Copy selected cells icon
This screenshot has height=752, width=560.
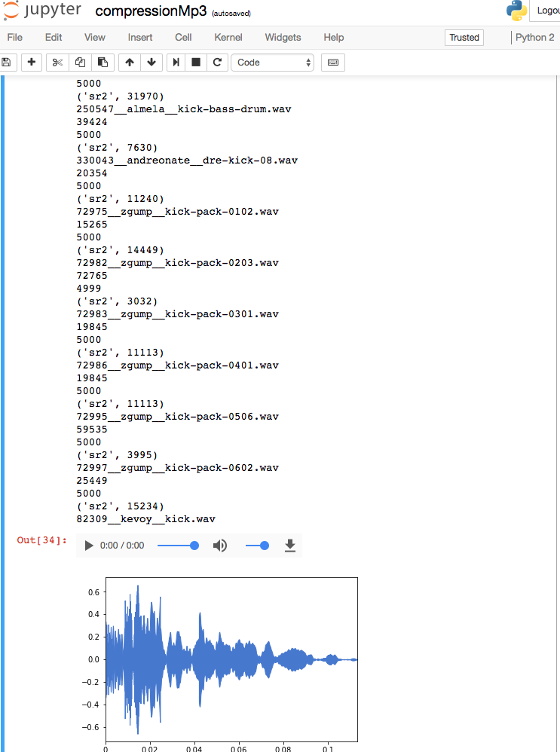(x=80, y=63)
